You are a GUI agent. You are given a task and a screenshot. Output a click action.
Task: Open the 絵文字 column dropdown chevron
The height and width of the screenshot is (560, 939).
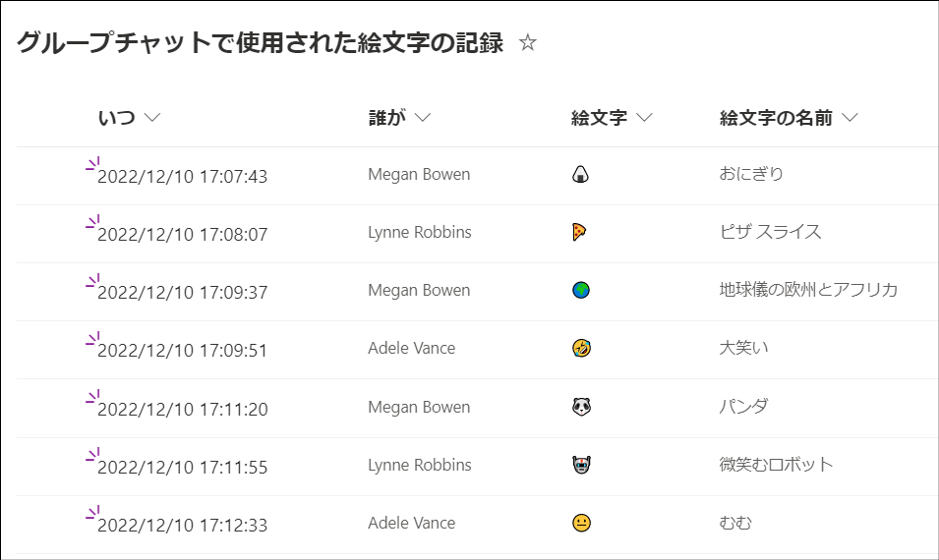point(644,117)
